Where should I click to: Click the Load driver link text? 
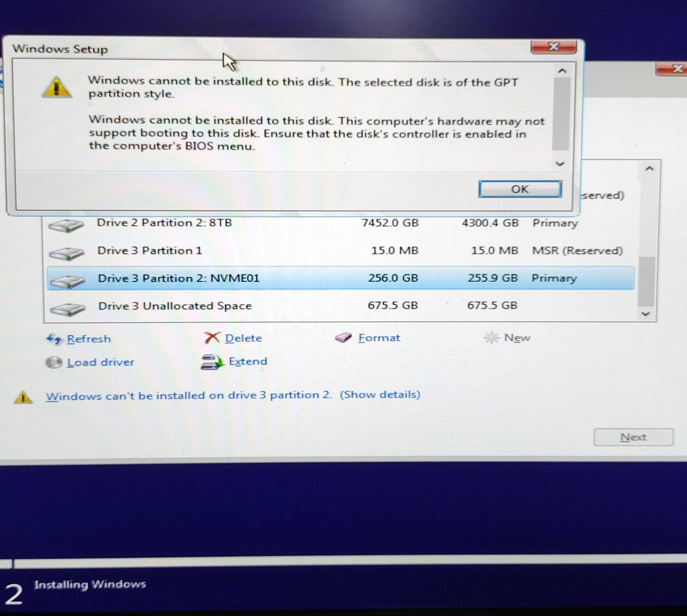101,362
